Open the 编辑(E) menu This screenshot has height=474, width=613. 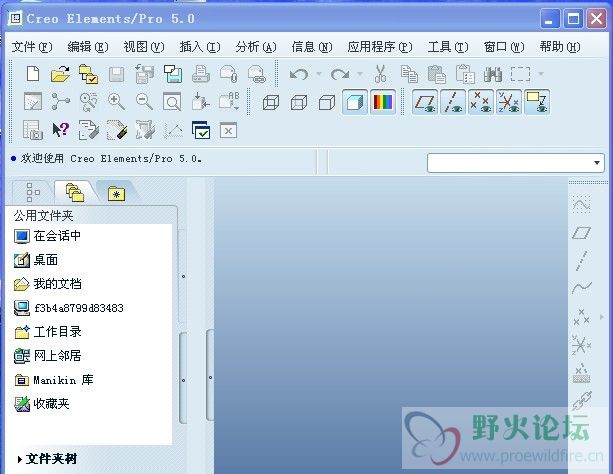[88, 47]
